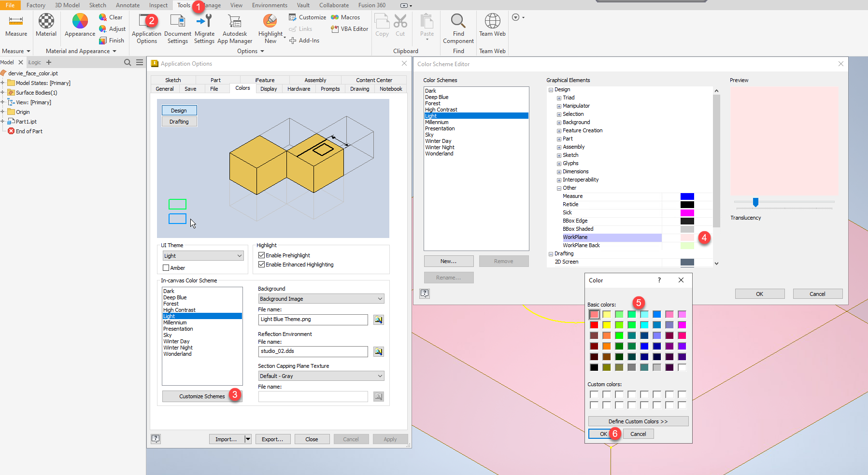
Task: Expand the Options panel dropdown arrow
Action: pos(262,51)
